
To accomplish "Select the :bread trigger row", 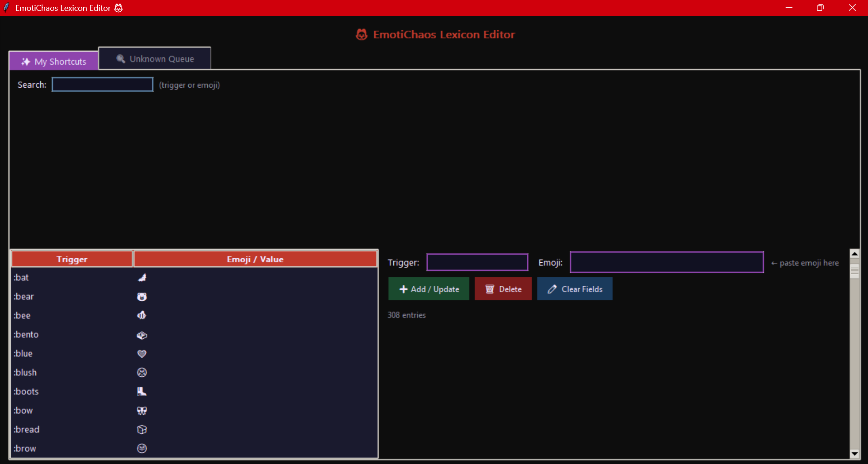I will coord(195,430).
